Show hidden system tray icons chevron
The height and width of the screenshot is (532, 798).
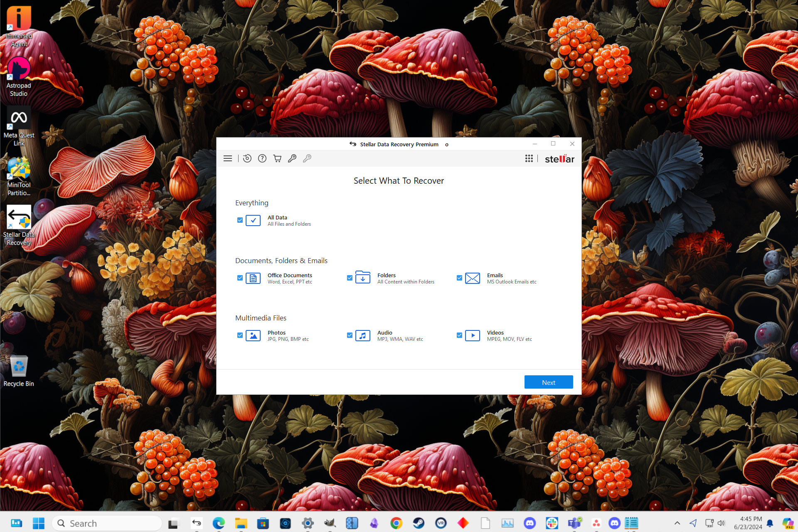tap(677, 523)
